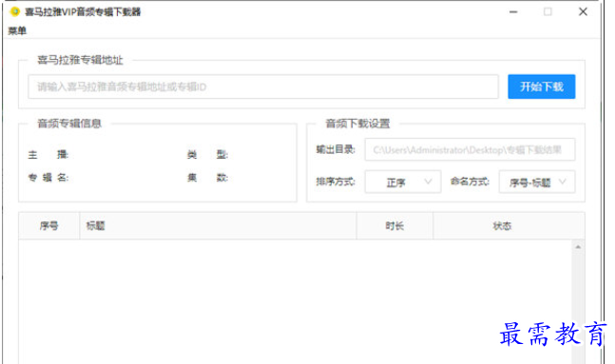Click the 音频下载设置 group title
Image resolution: width=615 pixels, height=364 pixels.
point(357,124)
